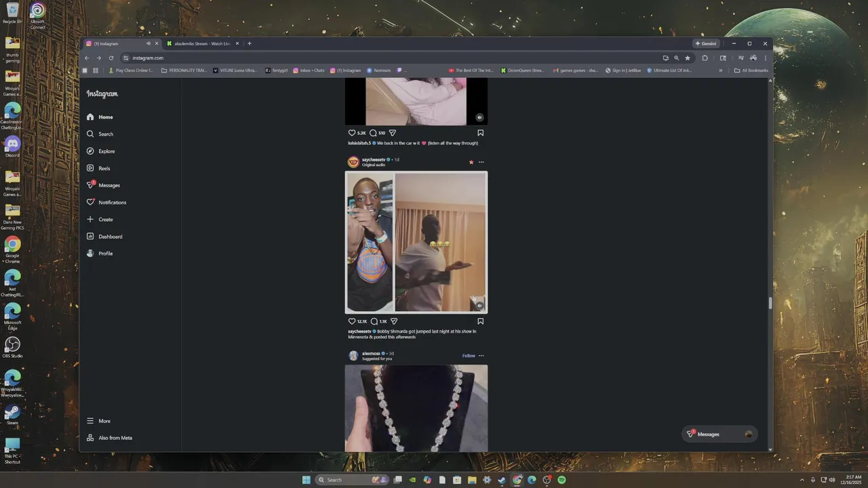Open Chrome extensions menu
Viewport: 868px width, 488px height.
pos(705,58)
